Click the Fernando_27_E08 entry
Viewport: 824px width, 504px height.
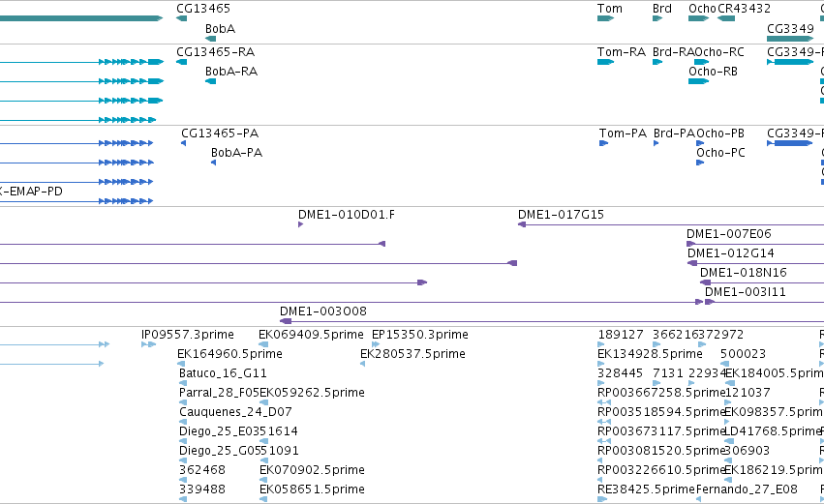click(x=747, y=489)
